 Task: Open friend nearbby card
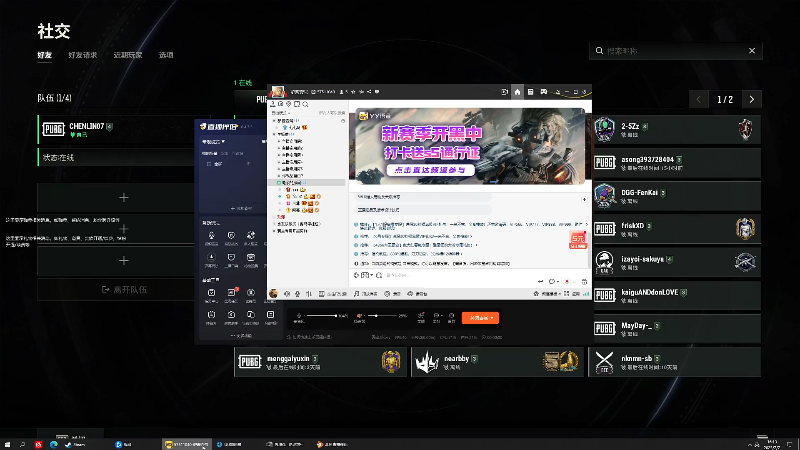pyautogui.click(x=497, y=362)
